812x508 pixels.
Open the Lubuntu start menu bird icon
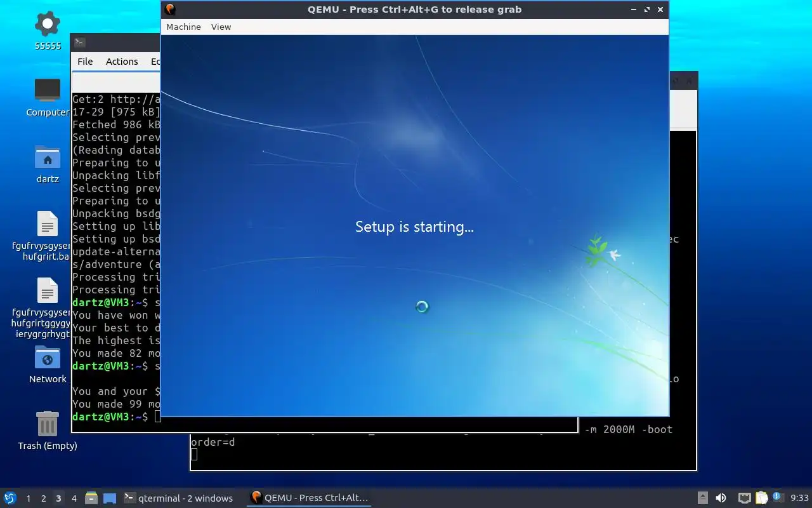(x=10, y=498)
